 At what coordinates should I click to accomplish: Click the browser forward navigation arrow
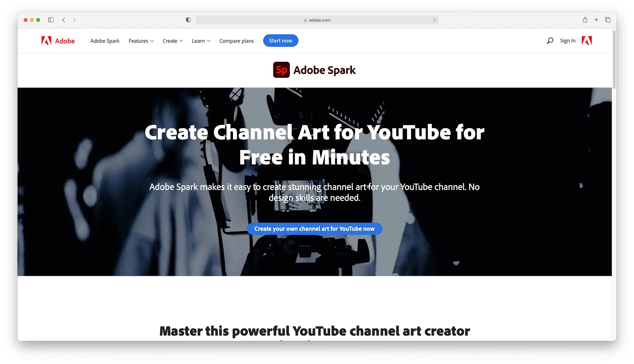click(x=74, y=20)
